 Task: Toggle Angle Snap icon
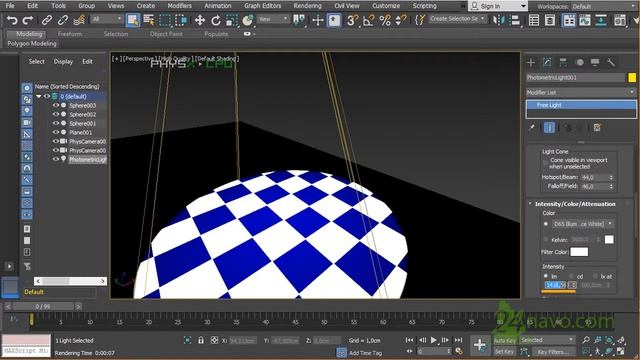[x=369, y=20]
